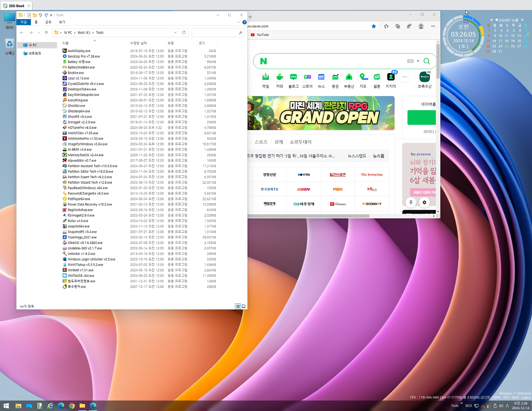Open the 파일 menu in Explorer
This screenshot has height=411, width=532.
(x=24, y=22)
